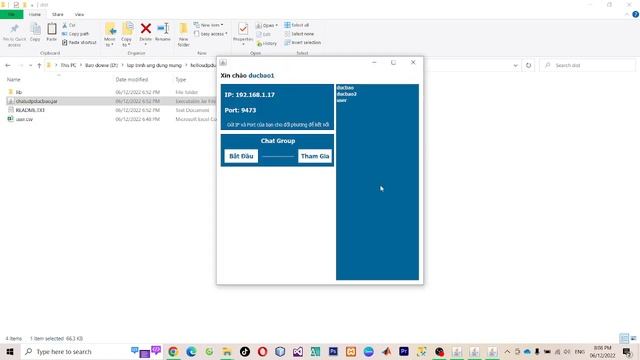640x360 pixels.
Task: Click the Properties icon in ribbon
Action: (243, 29)
